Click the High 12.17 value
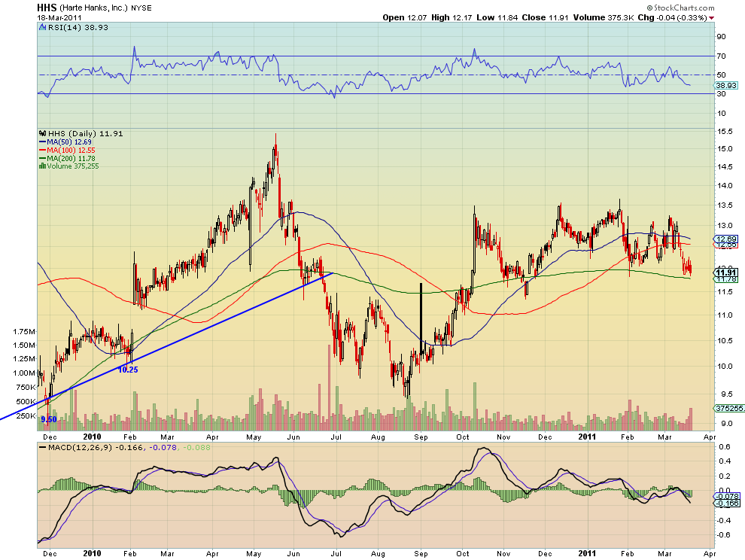Screen dimensions: 745x560 [452, 17]
